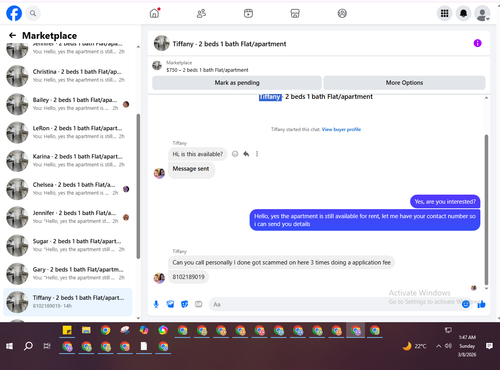The width and height of the screenshot is (500, 370).
Task: Open Sticky Notes from taskbar
Action: coord(67,330)
